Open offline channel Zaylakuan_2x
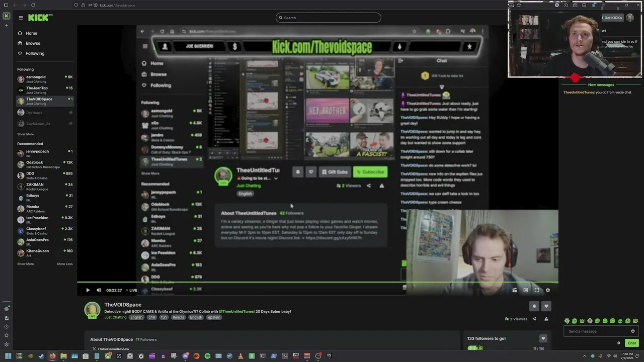Screen dimensions: 644x362 (44, 124)
